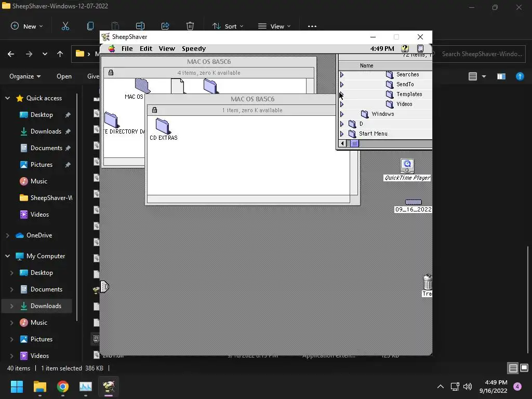
Task: Switch to details view in status bar
Action: point(513,368)
